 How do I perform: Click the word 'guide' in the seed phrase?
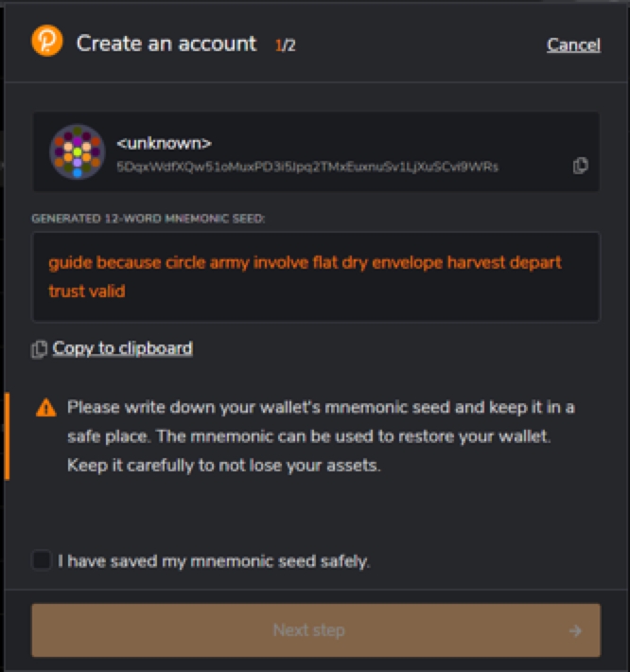coord(70,262)
